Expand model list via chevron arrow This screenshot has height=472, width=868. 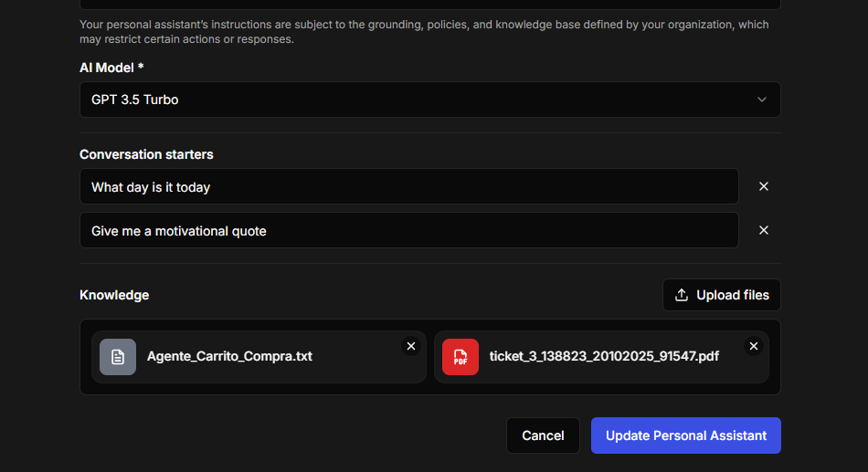tap(762, 100)
